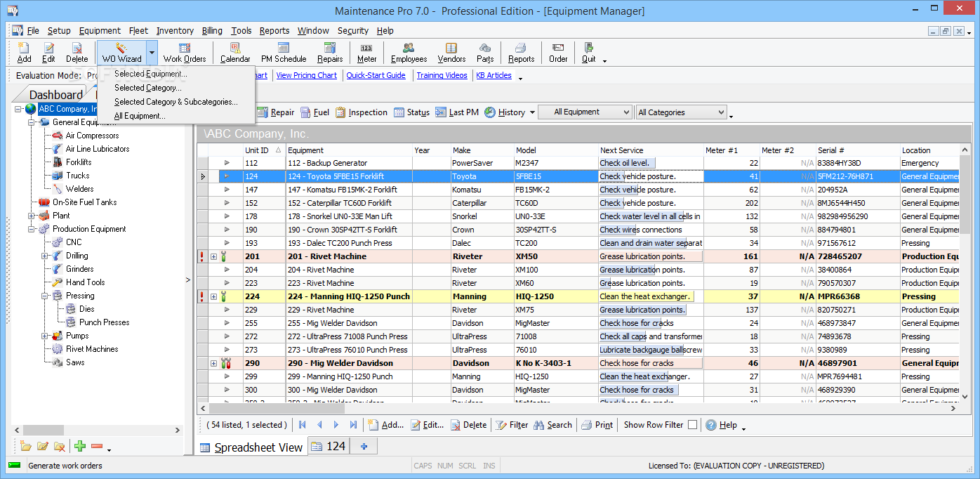The width and height of the screenshot is (980, 479).
Task: Select the On-Site Fuel Tanks tree item
Action: (x=84, y=202)
